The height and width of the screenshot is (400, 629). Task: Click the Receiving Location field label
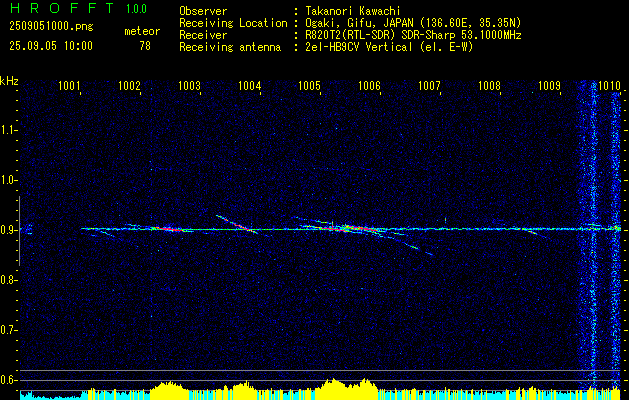point(233,23)
